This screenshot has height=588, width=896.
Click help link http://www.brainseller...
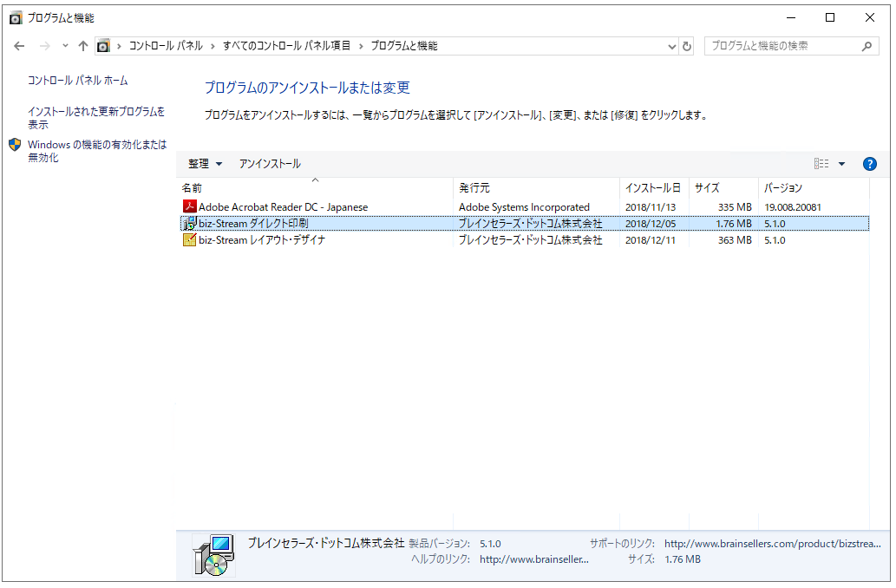(534, 560)
